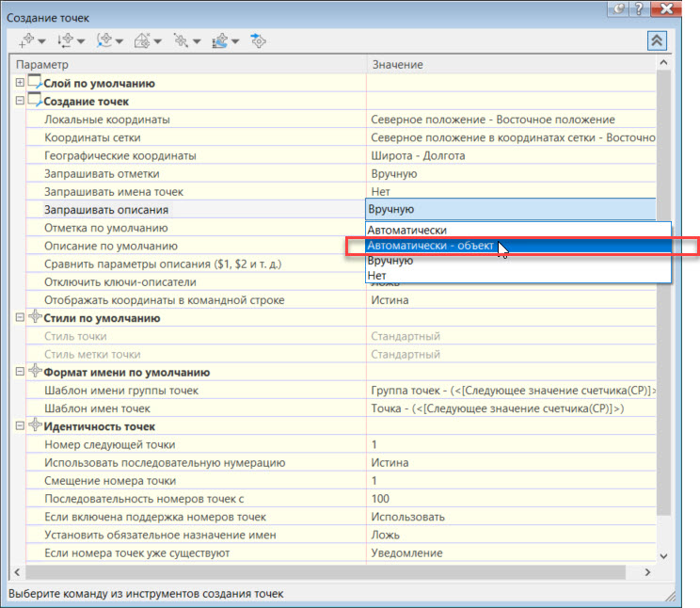Click Нет value for Запрашивать имена точек
700x608 pixels.
point(380,192)
